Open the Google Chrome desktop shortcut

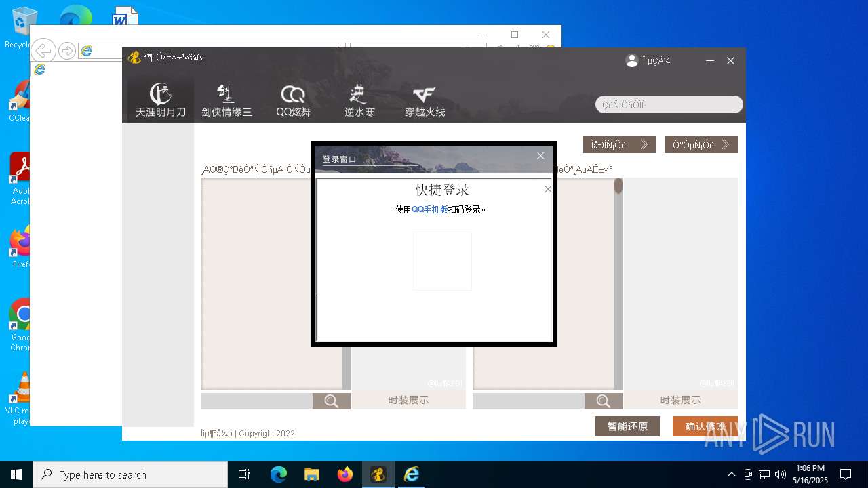click(x=22, y=324)
